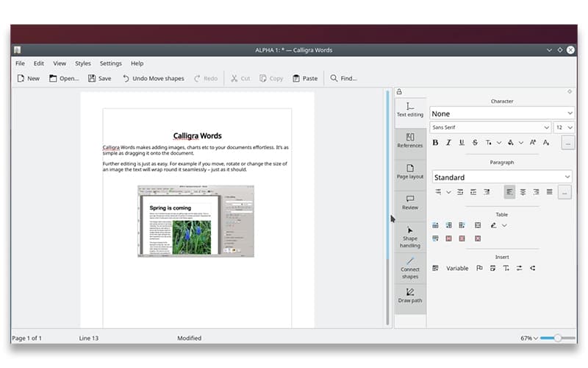Click the increase indent icon

473,192
